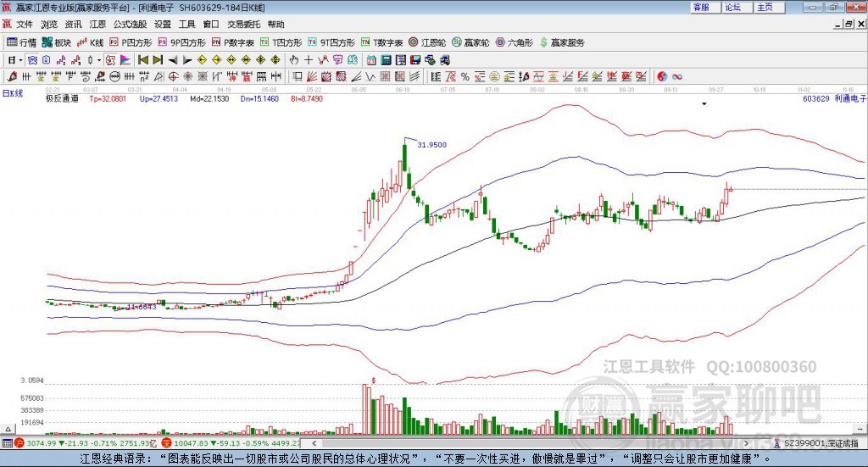Open the 江恩 menu
Screen dimensions: 868x467
point(97,25)
